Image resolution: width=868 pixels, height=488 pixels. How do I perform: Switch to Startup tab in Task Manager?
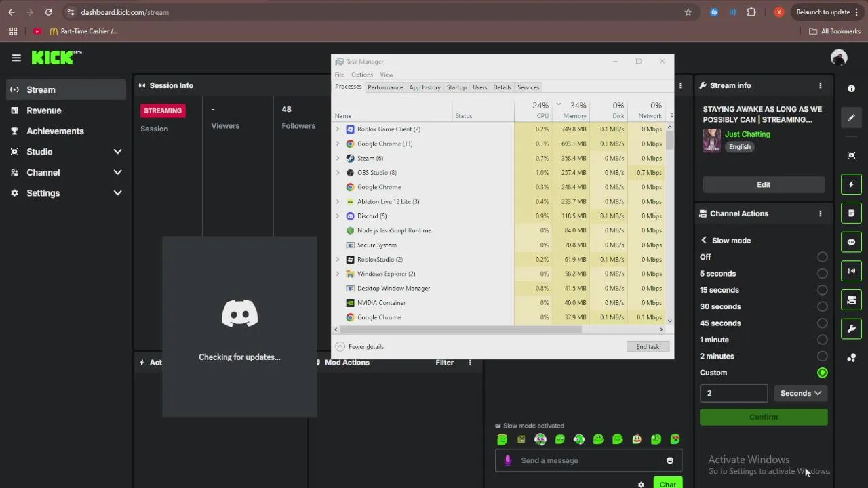456,87
